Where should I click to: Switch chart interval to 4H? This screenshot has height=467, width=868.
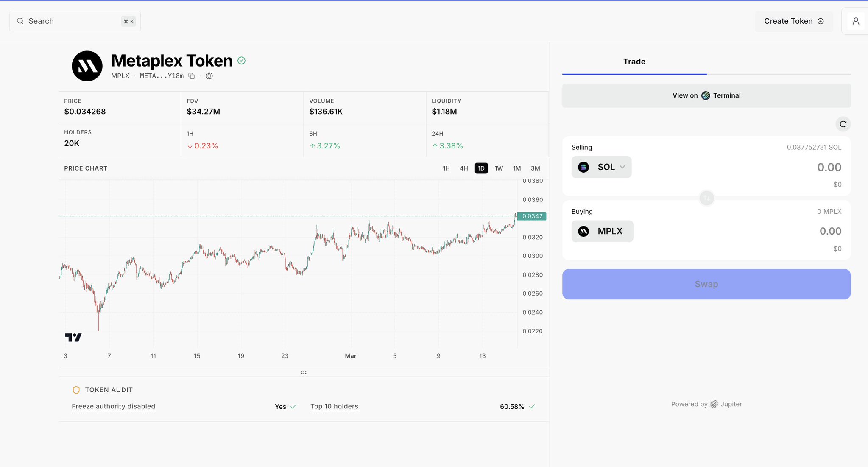click(x=463, y=168)
